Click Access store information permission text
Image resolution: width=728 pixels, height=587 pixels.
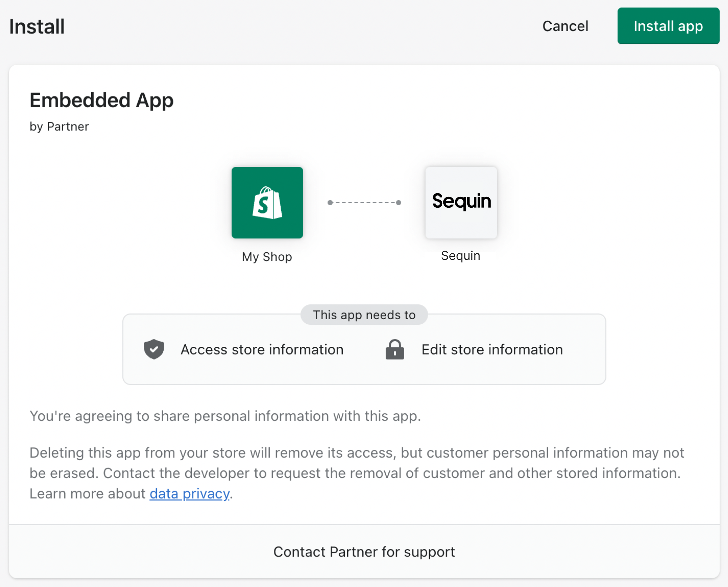(x=262, y=349)
